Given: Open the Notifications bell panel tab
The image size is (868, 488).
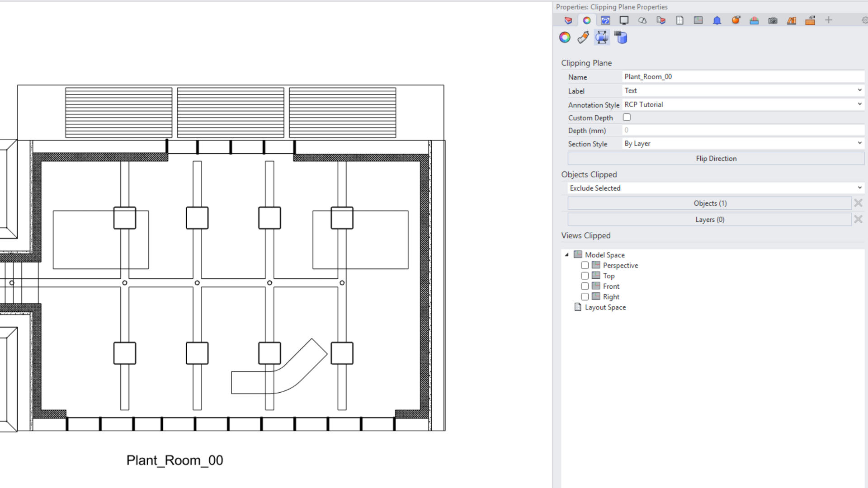Looking at the screenshot, I should (x=717, y=20).
